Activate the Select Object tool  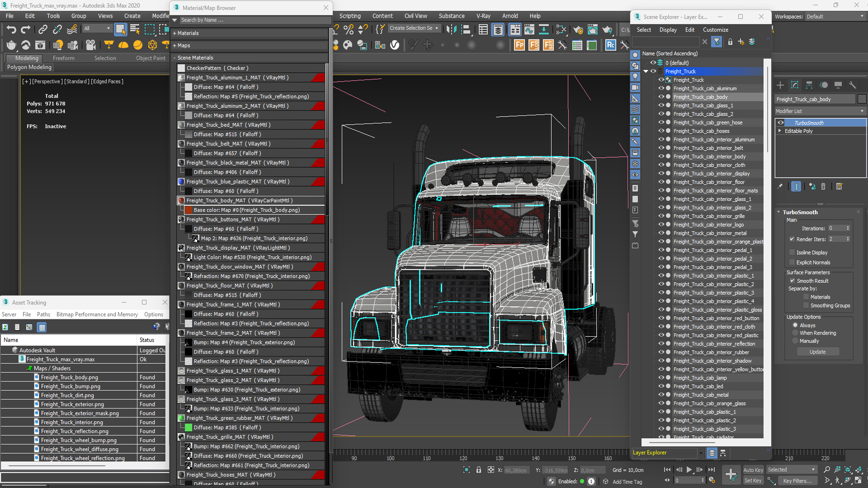[120, 29]
